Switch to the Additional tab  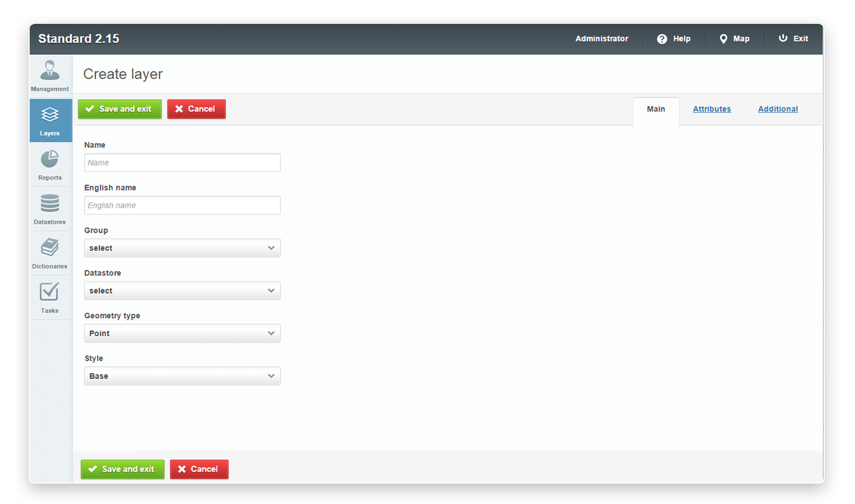(x=778, y=109)
